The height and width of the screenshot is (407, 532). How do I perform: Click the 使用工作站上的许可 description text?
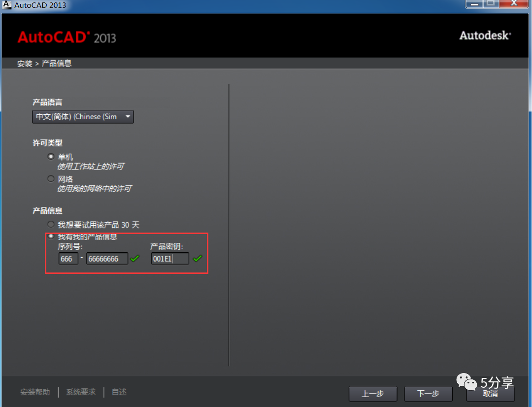(91, 167)
